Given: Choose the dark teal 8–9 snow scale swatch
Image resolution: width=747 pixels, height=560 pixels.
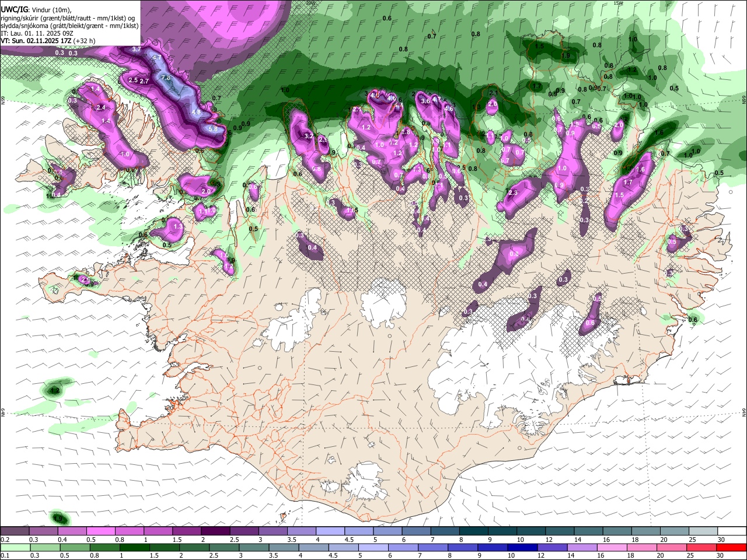Looking at the screenshot, I should click(473, 531).
